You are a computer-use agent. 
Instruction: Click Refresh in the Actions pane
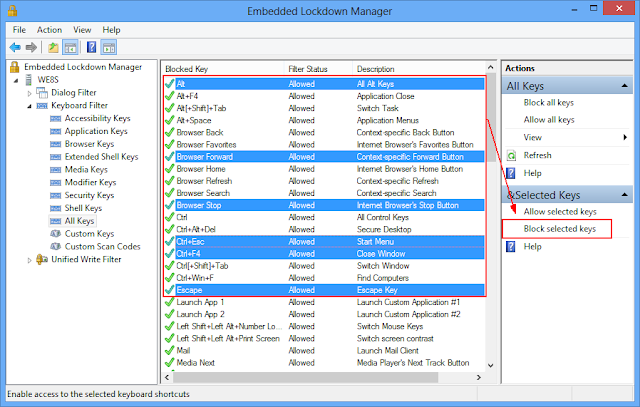tap(538, 156)
